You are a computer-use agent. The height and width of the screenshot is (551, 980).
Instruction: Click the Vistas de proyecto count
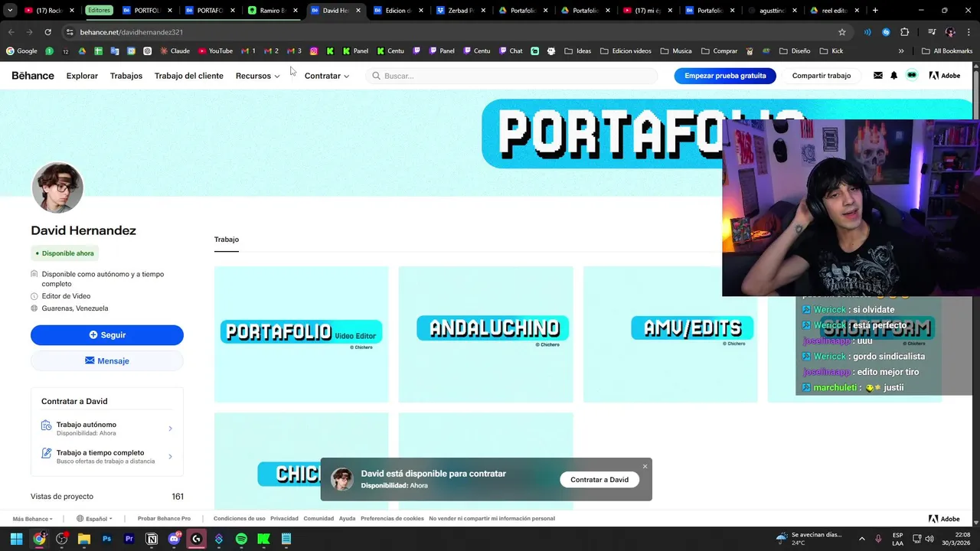point(178,497)
